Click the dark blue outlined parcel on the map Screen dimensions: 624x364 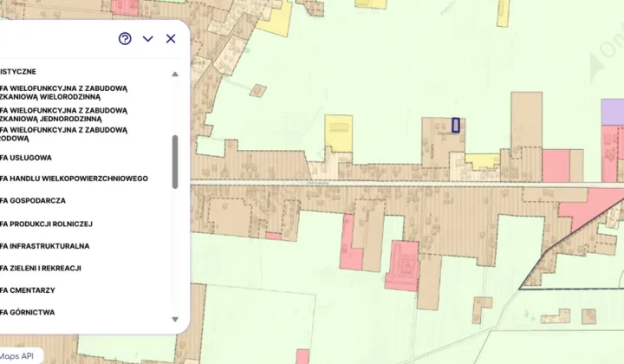[456, 125]
